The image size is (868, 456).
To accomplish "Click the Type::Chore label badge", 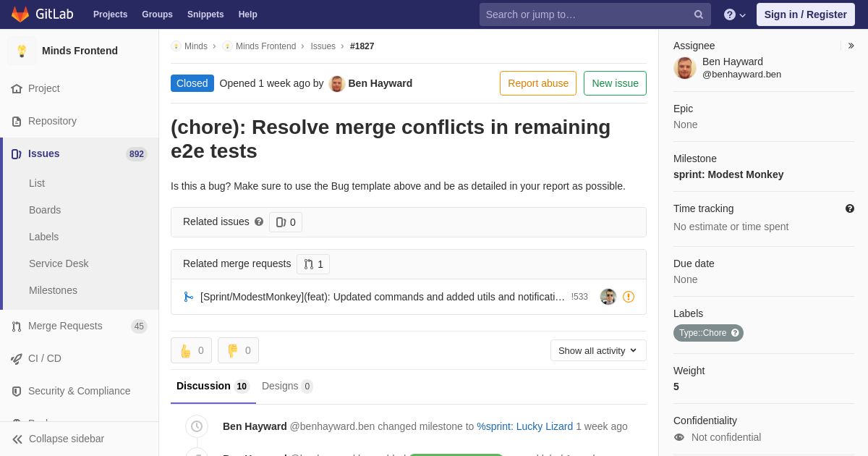I will [702, 333].
